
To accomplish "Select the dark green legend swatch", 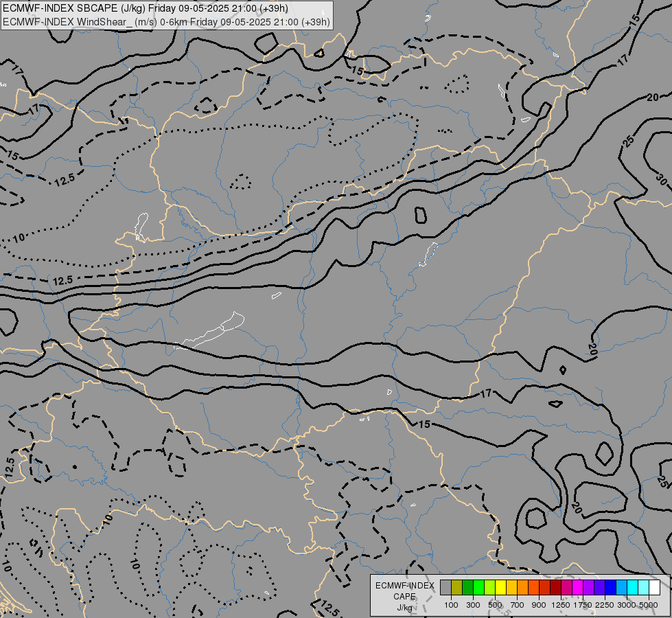I will tap(467, 588).
